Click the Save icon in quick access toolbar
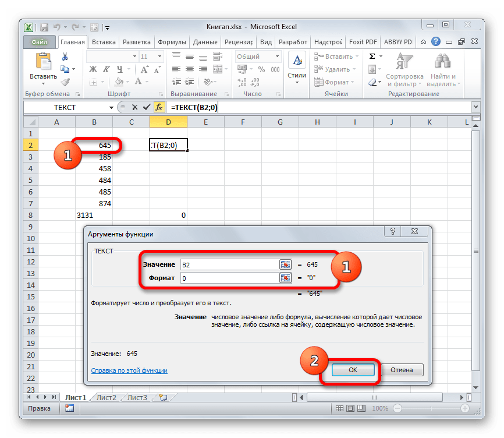This screenshot has height=438, width=504. coord(44,27)
